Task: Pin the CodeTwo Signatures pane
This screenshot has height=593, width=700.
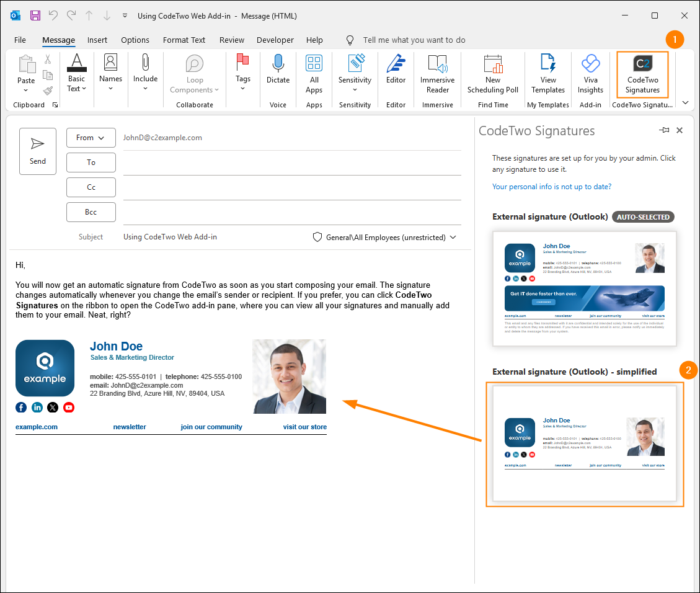Action: click(x=664, y=130)
